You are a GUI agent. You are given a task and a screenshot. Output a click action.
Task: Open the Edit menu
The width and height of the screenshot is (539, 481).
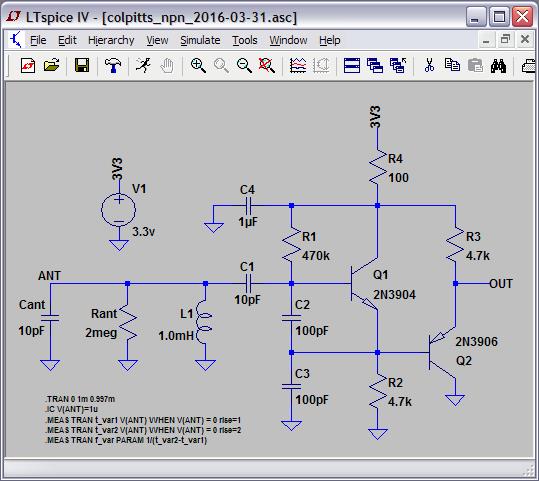(67, 40)
